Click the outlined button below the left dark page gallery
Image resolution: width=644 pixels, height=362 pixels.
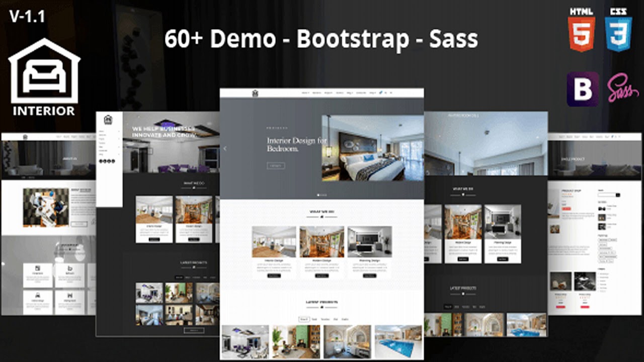click(194, 330)
